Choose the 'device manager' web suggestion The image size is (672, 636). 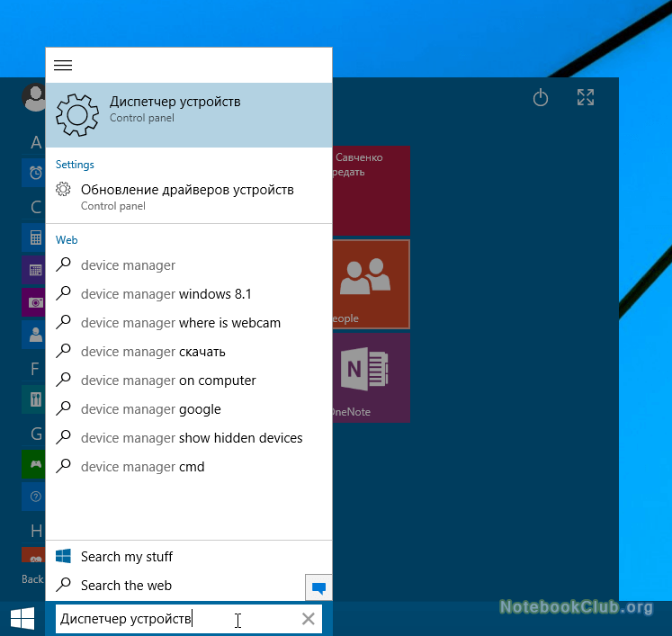[189, 265]
